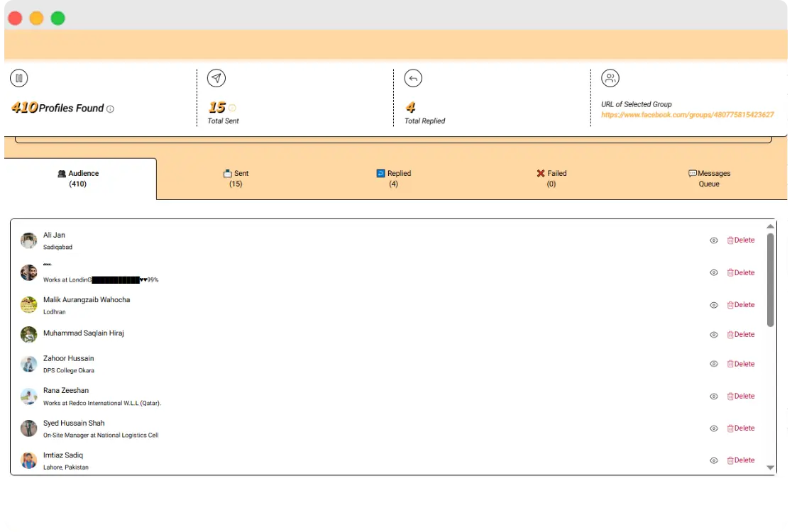Click Ali Jan's avatar thumbnail

29,240
